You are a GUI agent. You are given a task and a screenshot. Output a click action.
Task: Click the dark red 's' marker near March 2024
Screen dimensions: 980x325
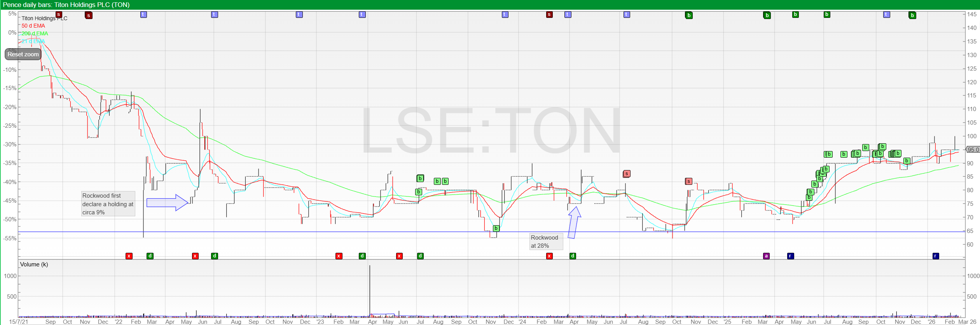[x=549, y=15]
